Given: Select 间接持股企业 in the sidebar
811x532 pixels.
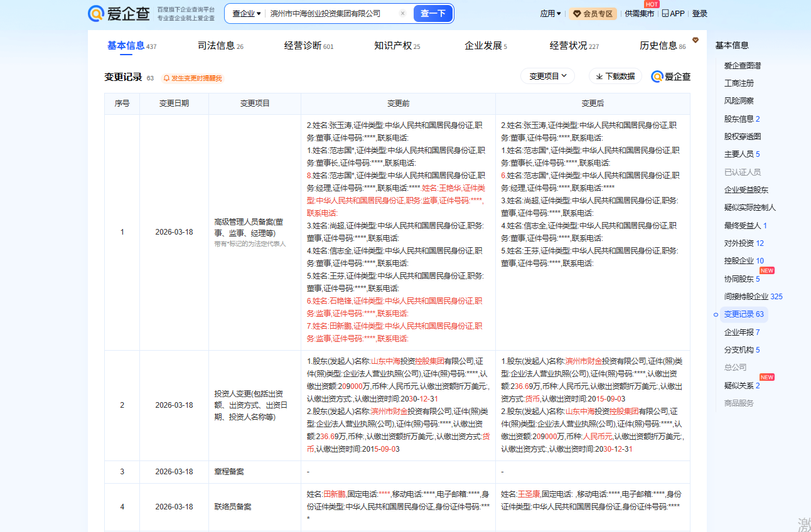Looking at the screenshot, I should click(x=746, y=296).
